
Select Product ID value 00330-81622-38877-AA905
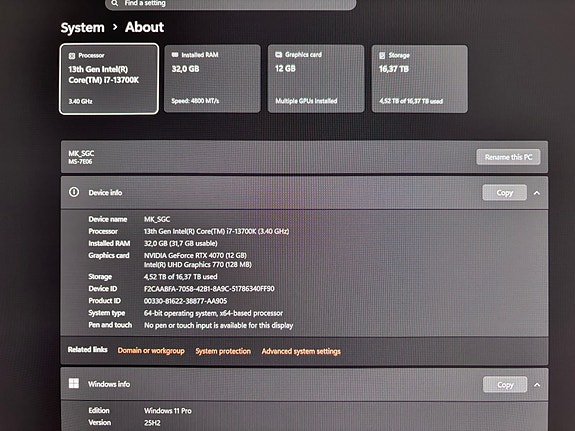coord(185,301)
